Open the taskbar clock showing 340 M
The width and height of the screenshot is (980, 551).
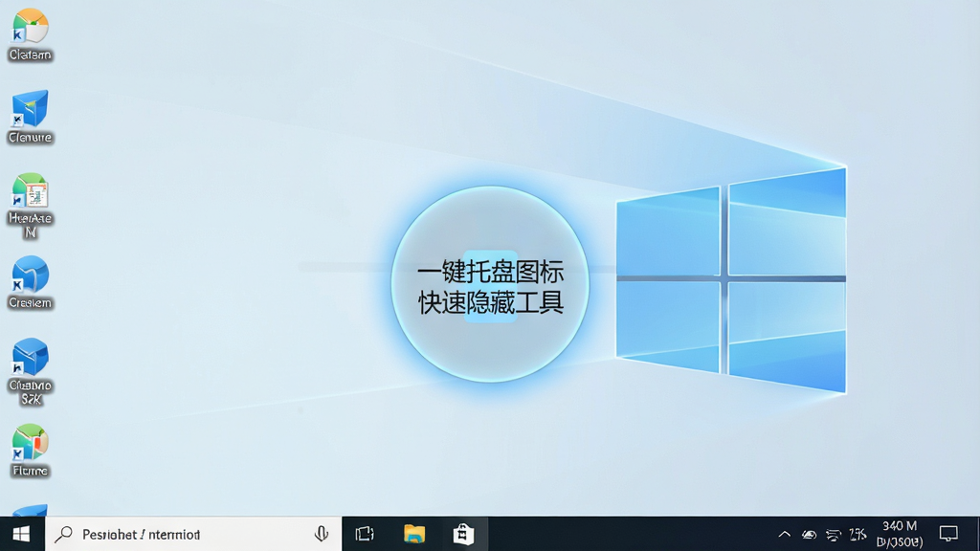(900, 534)
